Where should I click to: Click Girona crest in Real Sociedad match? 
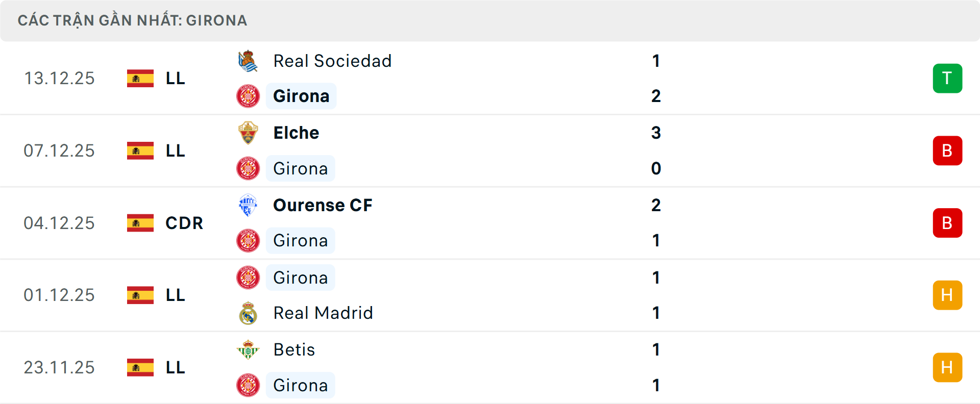(248, 96)
